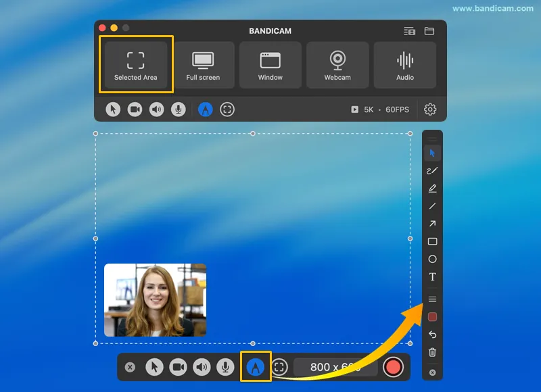Select the ellipse shape tool

[x=432, y=260]
